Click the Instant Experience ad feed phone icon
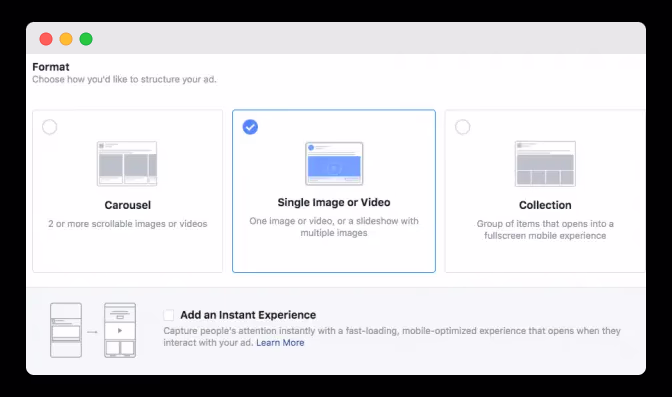This screenshot has height=397, width=672. (x=66, y=330)
